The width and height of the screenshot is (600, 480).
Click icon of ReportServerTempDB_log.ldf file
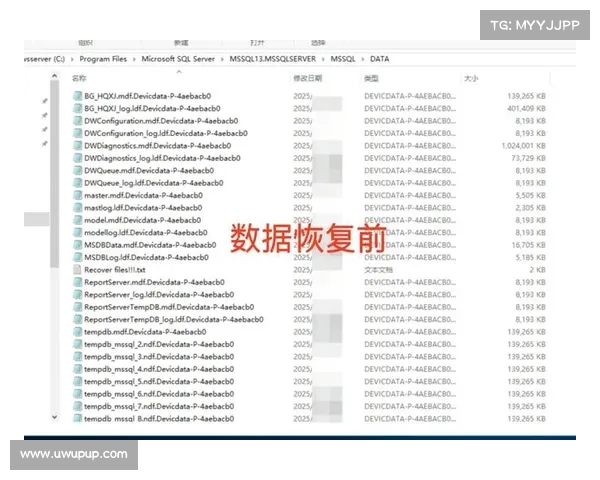pos(78,319)
